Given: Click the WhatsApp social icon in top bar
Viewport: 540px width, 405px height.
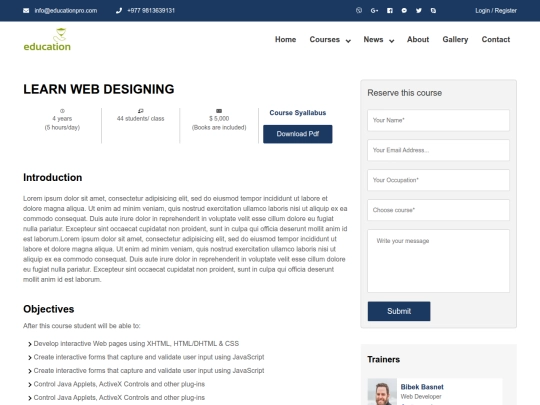Looking at the screenshot, I should (359, 10).
